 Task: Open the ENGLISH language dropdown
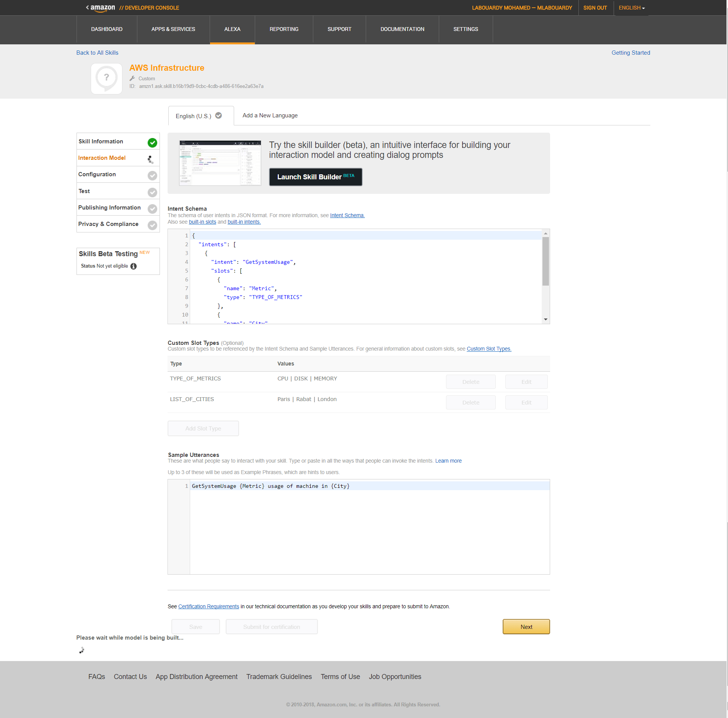click(632, 8)
